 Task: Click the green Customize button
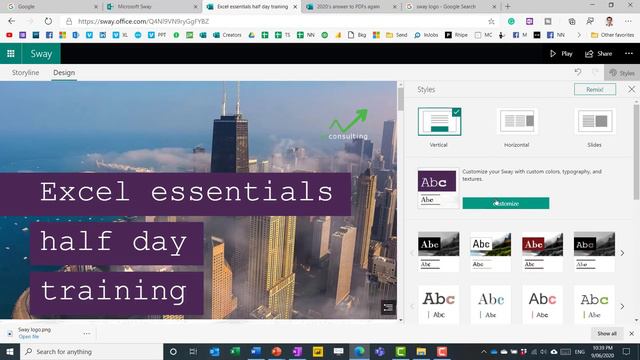[x=506, y=203]
